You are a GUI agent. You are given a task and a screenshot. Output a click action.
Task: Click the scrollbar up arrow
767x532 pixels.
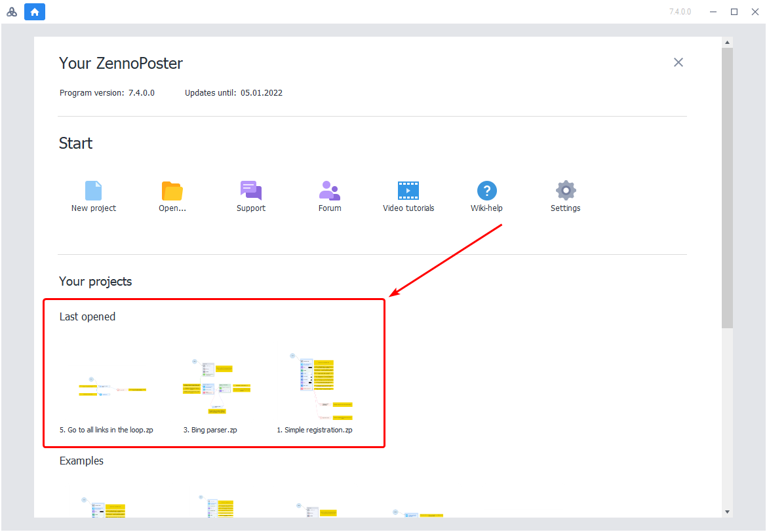727,43
